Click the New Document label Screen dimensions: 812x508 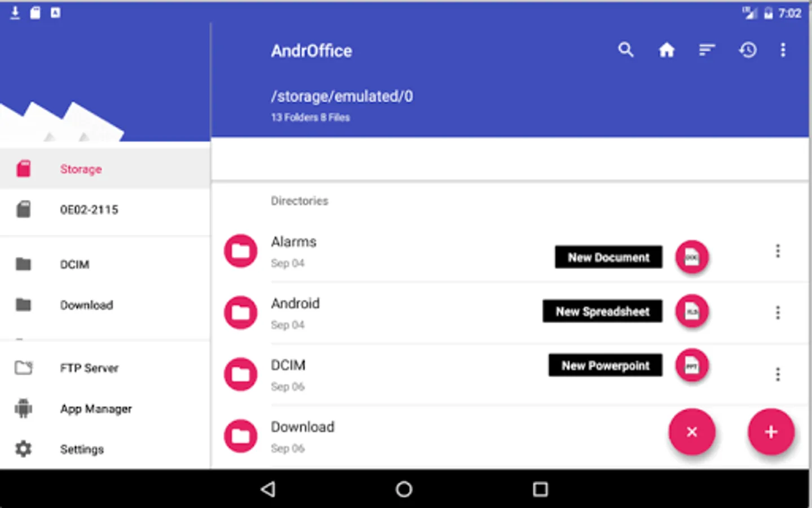(x=608, y=257)
